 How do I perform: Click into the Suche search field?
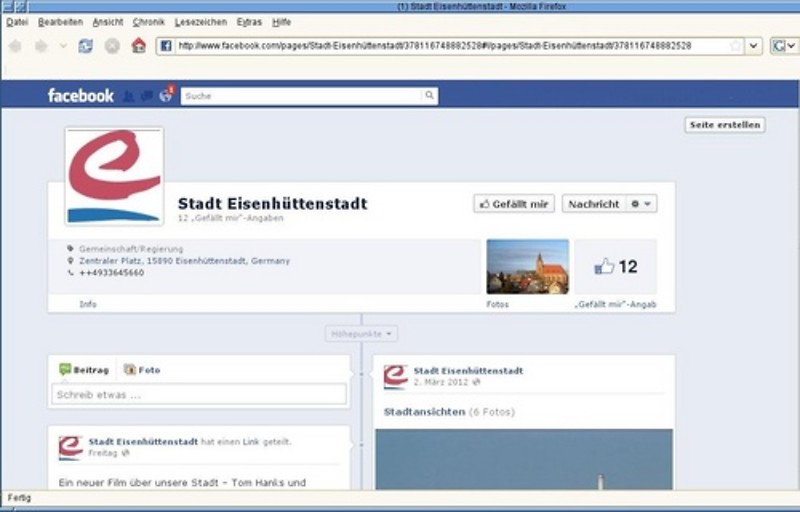[302, 96]
